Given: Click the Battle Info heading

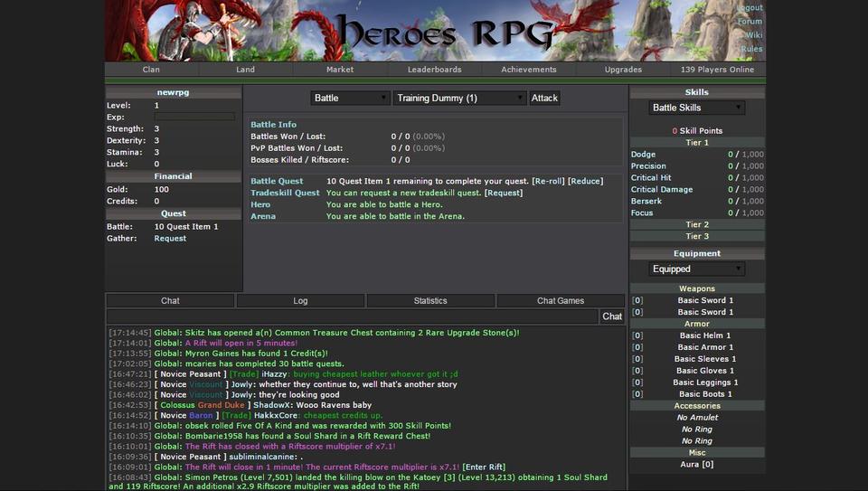Looking at the screenshot, I should 273,125.
